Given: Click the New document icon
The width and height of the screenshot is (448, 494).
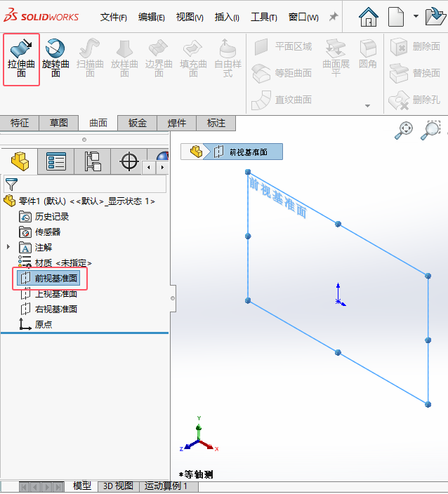Looking at the screenshot, I should coord(396,17).
